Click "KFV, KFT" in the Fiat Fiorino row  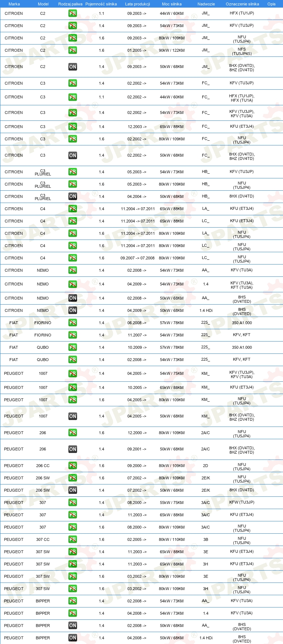tap(242, 335)
